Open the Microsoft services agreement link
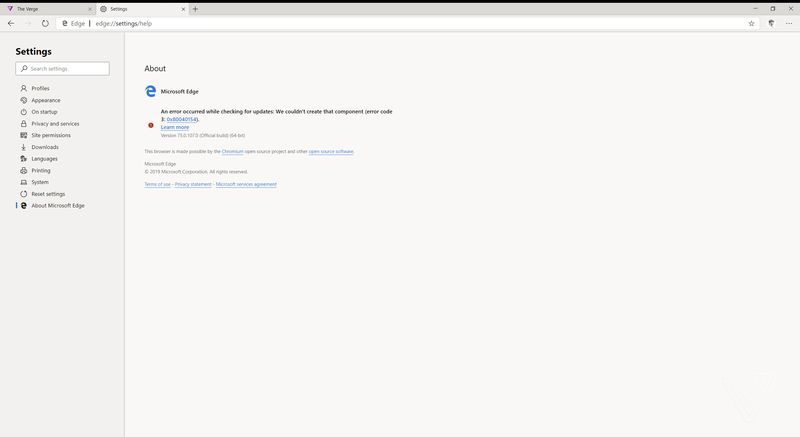Viewport: 800px width, 437px height. click(x=246, y=184)
